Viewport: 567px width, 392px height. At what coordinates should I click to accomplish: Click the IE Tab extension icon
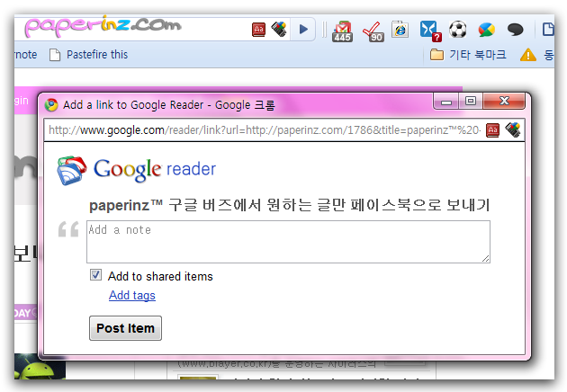(x=400, y=30)
